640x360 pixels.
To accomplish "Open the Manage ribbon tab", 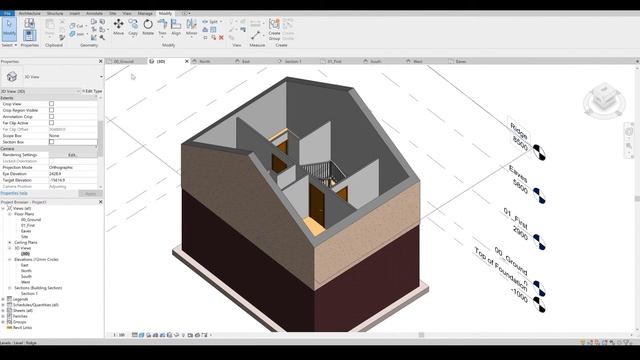I will [144, 13].
